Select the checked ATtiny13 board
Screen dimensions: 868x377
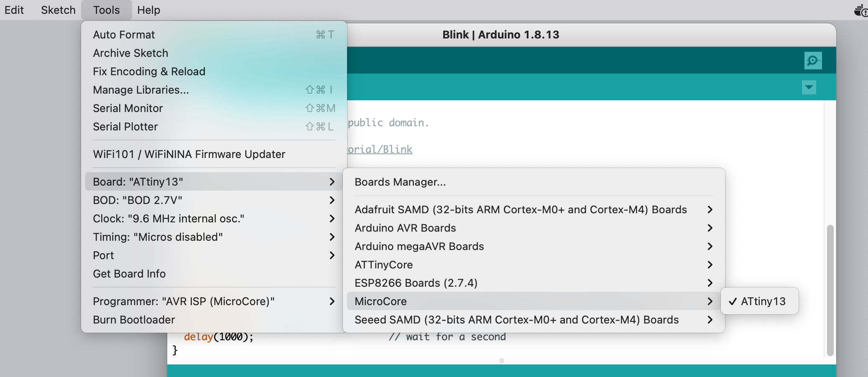click(759, 301)
